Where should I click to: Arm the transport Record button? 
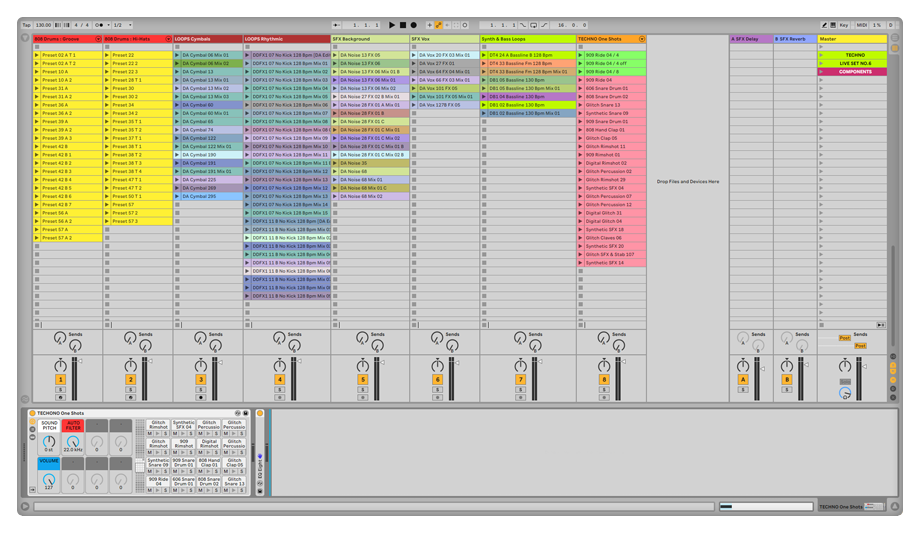414,25
